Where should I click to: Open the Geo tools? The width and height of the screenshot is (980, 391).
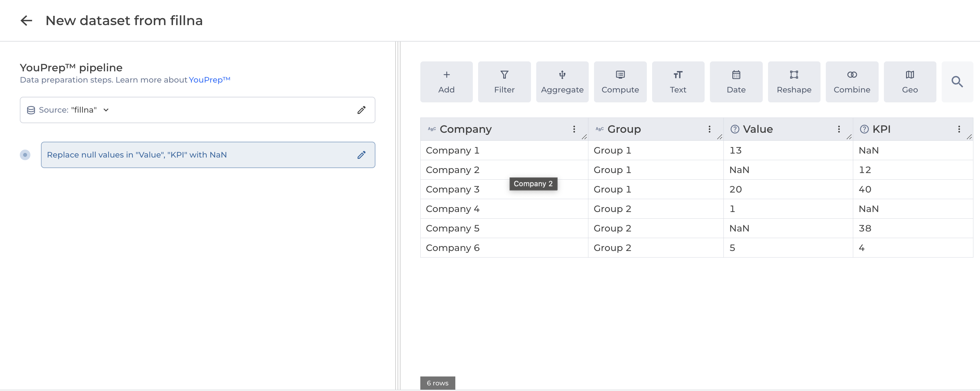coord(909,82)
